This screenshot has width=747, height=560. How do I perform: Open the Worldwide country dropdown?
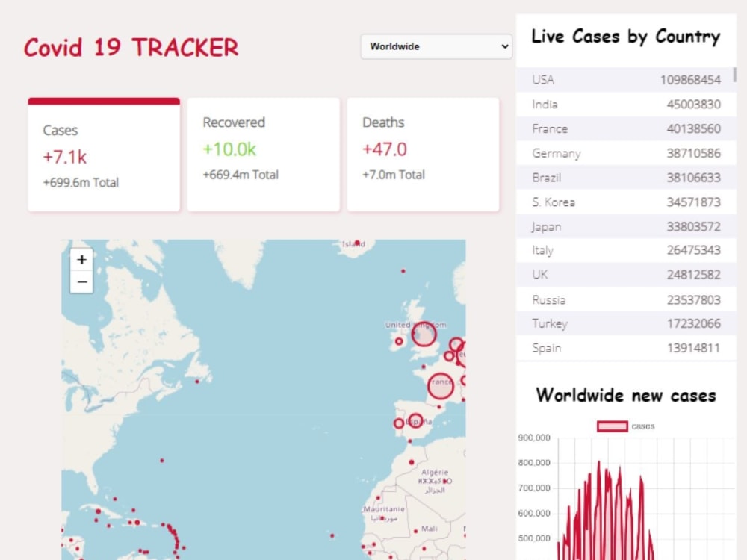436,46
